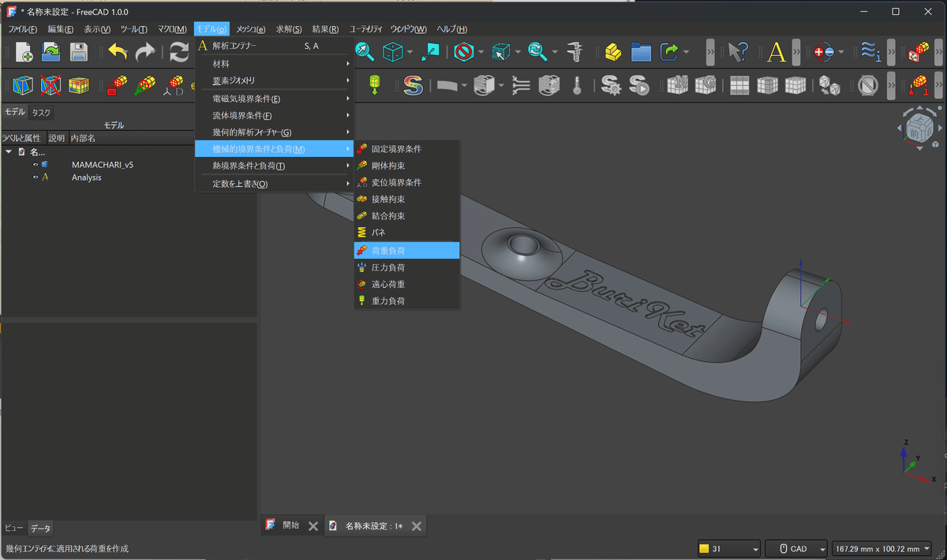Click the colorful solver S icon

413,85
